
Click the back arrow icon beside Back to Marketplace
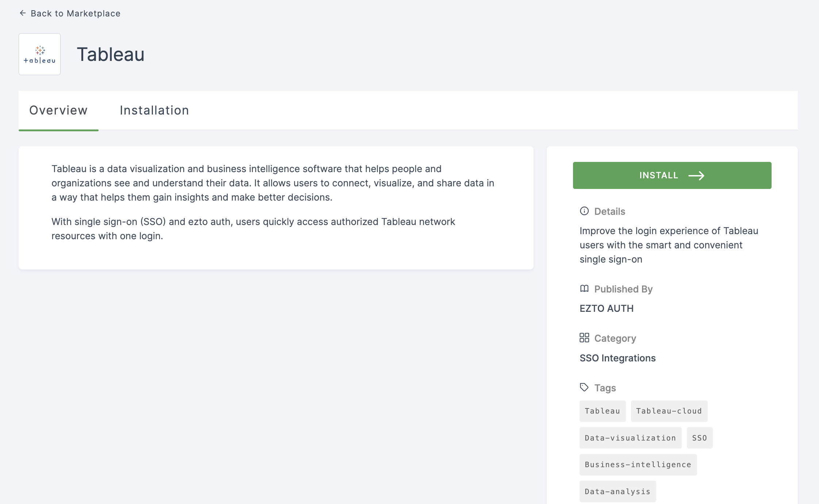pos(23,13)
